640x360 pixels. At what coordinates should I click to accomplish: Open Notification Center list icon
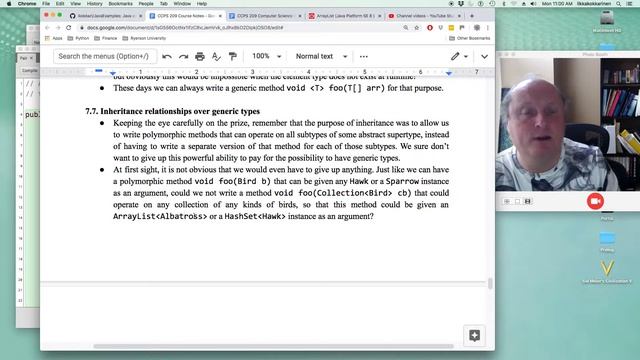pyautogui.click(x=629, y=3)
